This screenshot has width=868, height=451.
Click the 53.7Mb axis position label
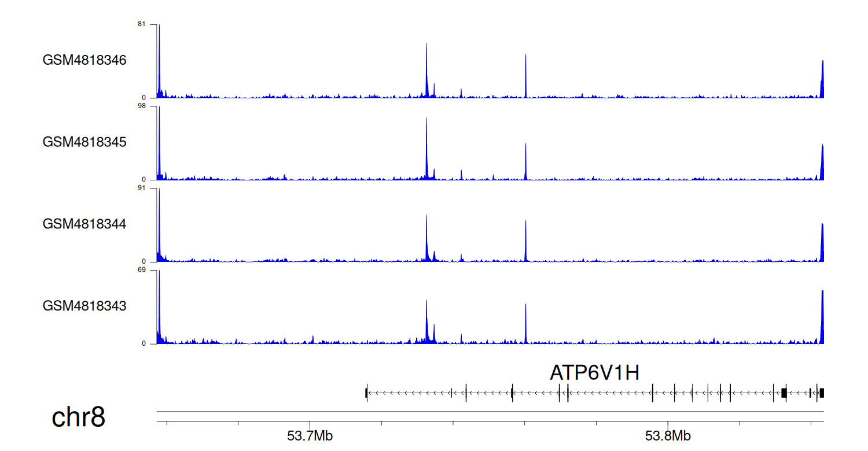(310, 435)
